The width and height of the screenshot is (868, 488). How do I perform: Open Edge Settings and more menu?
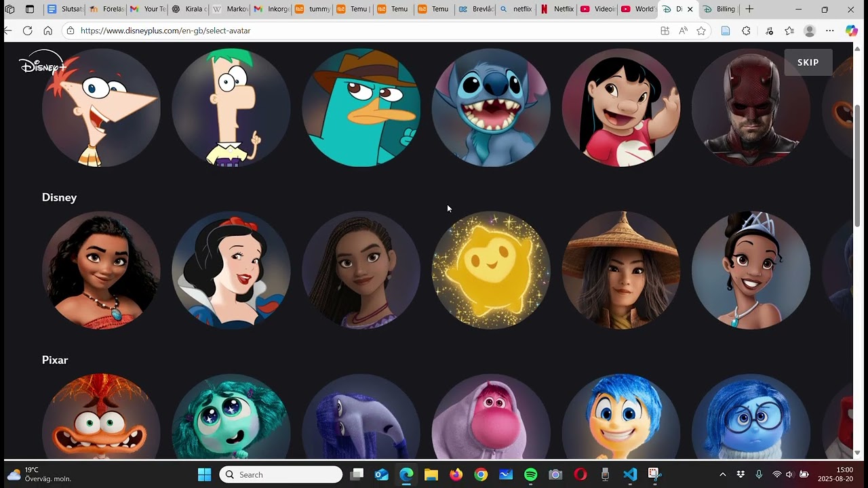830,30
